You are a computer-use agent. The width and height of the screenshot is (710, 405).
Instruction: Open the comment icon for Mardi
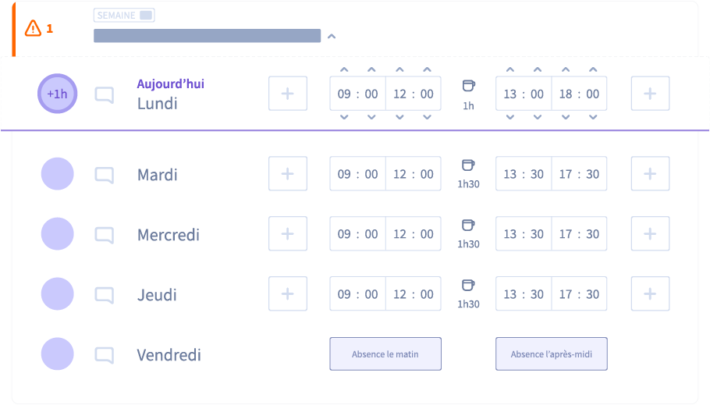[105, 175]
